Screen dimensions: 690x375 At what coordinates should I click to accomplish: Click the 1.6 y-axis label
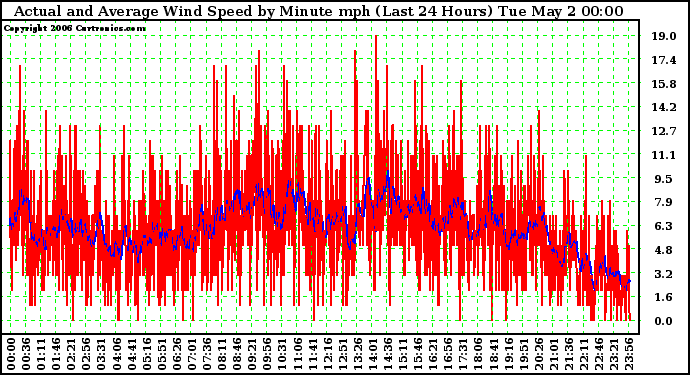(x=664, y=298)
